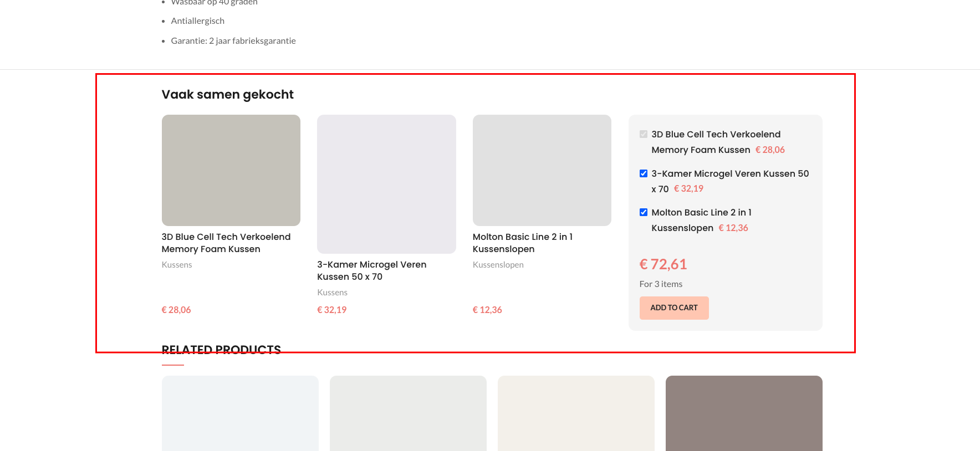The width and height of the screenshot is (980, 451).
Task: Uncheck 3-Kamer Microgel Veren Kussen checkbox
Action: [644, 173]
